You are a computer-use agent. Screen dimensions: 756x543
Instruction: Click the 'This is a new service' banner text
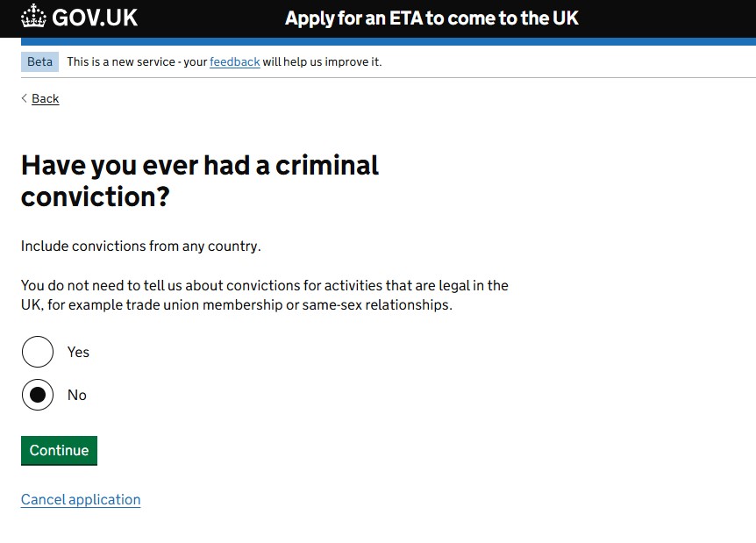(137, 61)
